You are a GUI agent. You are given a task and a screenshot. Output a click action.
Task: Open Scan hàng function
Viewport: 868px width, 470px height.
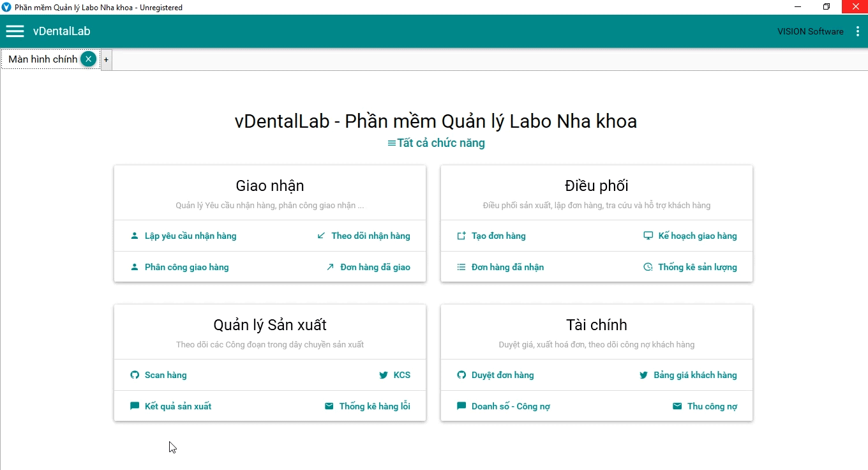pyautogui.click(x=165, y=375)
